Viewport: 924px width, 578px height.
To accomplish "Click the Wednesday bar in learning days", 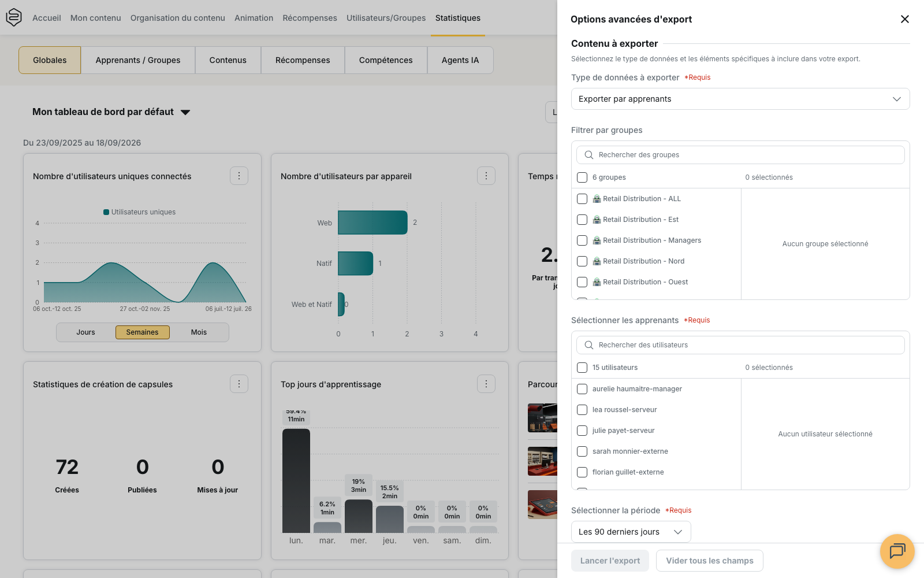I will (359, 516).
